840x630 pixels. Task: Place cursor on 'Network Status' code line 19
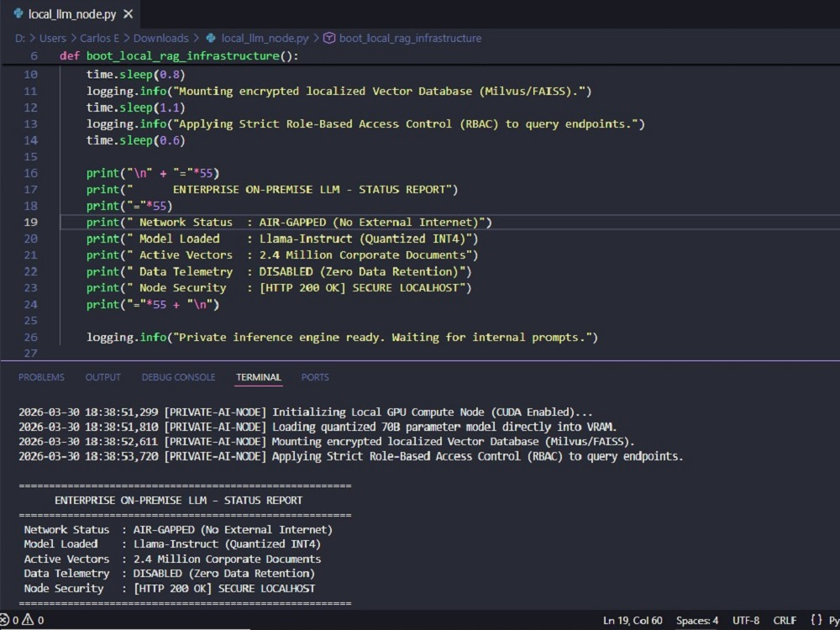point(289,223)
